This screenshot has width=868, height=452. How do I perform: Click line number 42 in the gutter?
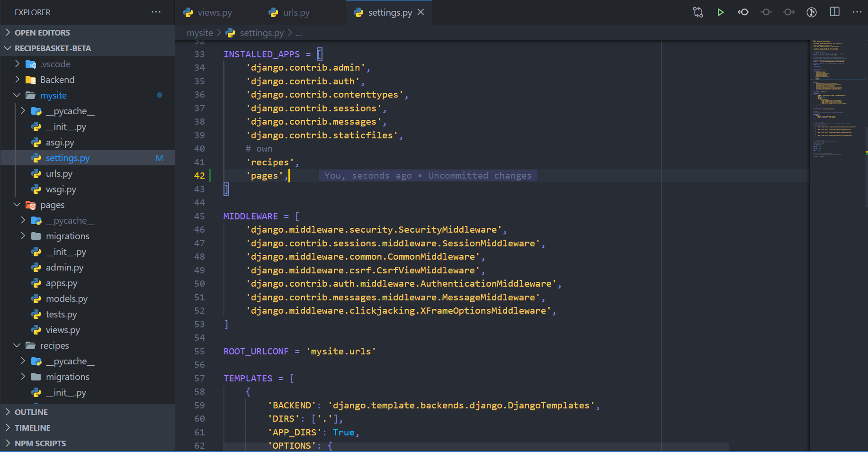click(199, 176)
